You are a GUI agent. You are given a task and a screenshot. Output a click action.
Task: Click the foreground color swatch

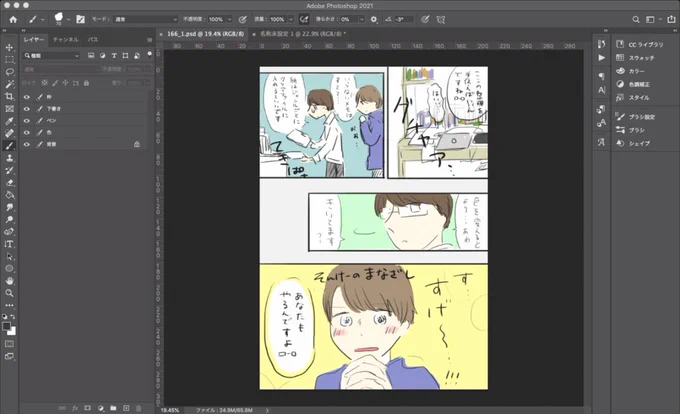(x=7, y=326)
